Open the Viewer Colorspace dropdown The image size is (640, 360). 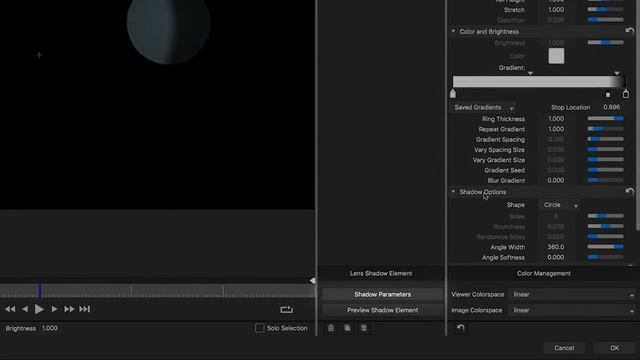click(x=572, y=294)
